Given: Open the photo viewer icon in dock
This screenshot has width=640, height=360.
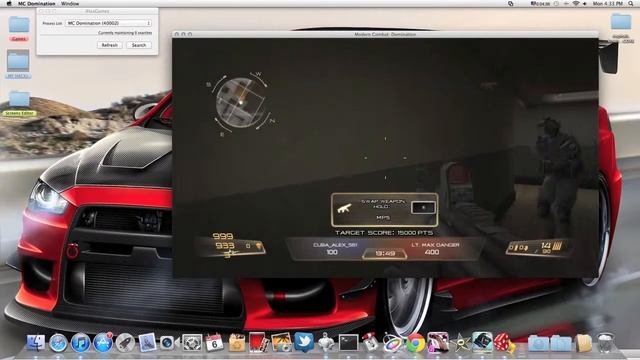Looking at the screenshot, I should click(x=281, y=342).
